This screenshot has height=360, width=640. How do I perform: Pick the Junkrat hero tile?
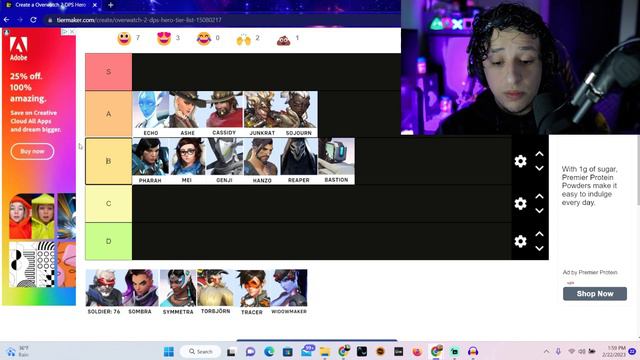pyautogui.click(x=262, y=114)
